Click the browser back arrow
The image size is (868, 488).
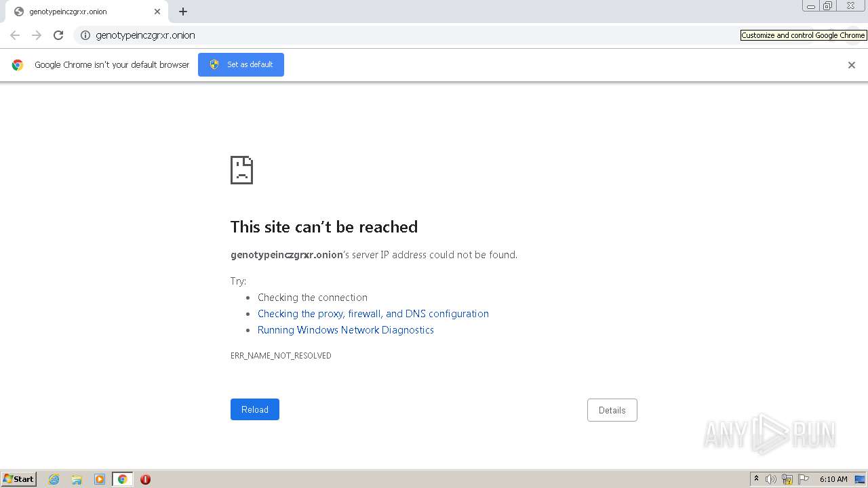point(15,35)
